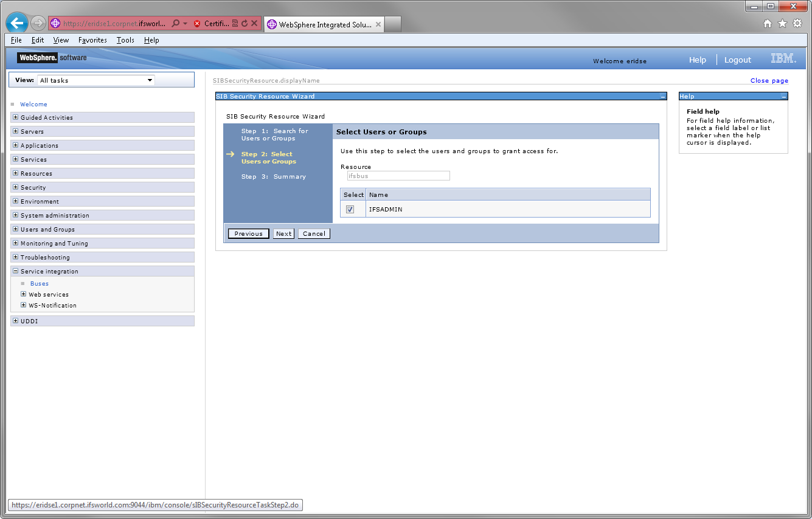Expand Guided Activities node
Screen dimensions: 812x519
pos(16,117)
